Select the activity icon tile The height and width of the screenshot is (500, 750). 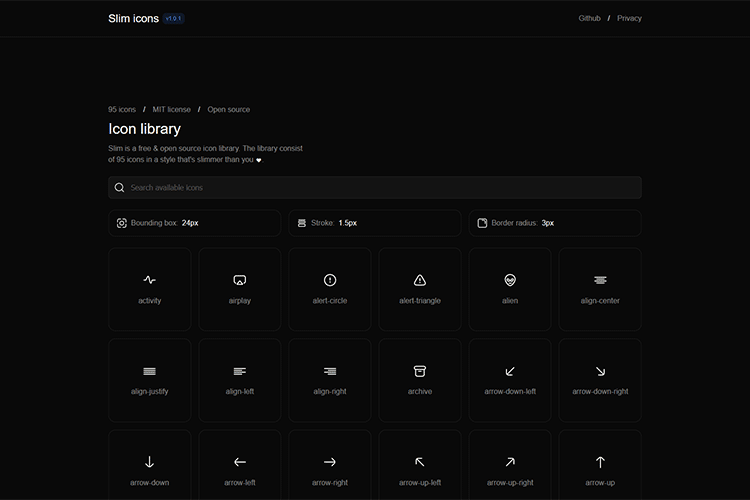click(150, 289)
